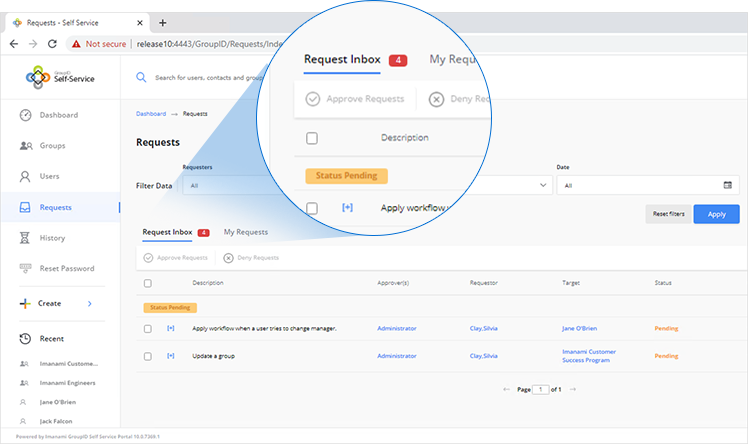Reload the page with the refresh icon

[52, 44]
